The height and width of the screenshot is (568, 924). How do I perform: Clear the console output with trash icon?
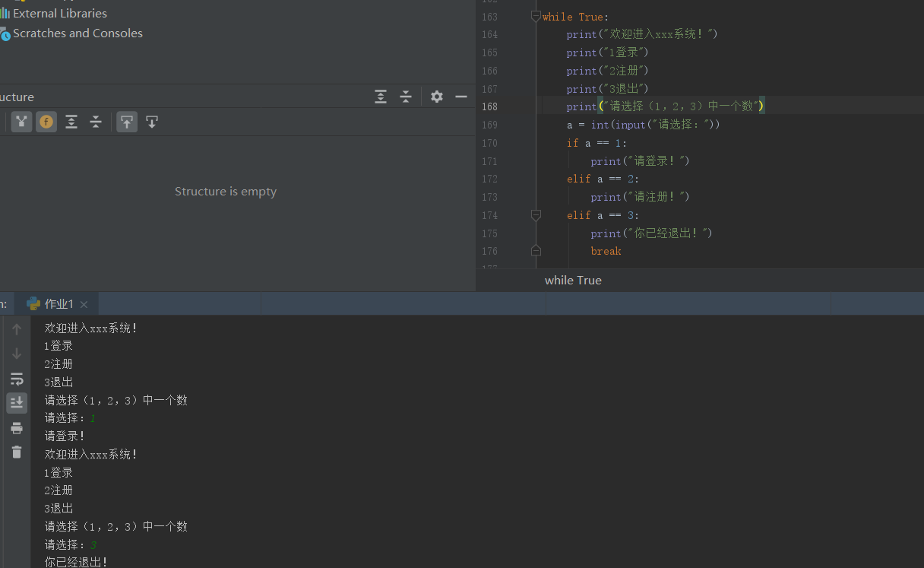point(17,452)
